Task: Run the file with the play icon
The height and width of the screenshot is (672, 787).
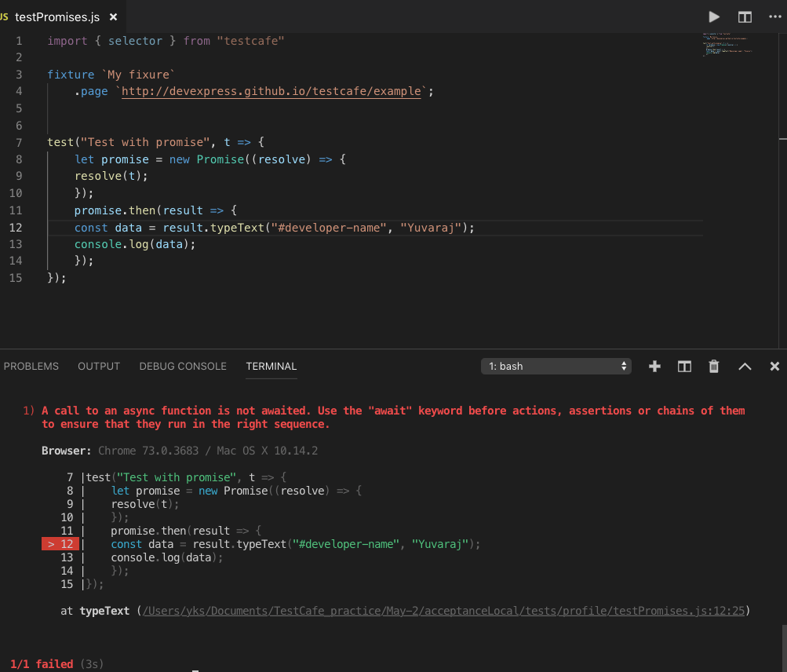Action: [714, 17]
